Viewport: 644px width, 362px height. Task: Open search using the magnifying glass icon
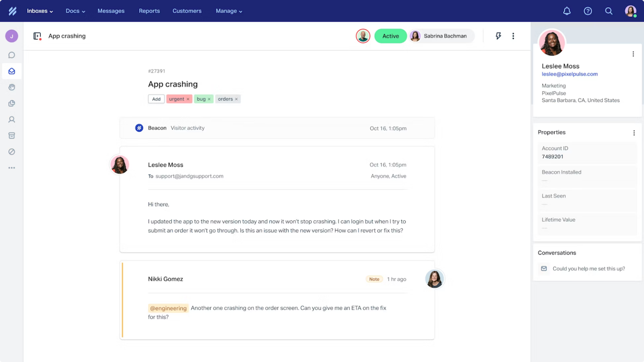click(609, 11)
